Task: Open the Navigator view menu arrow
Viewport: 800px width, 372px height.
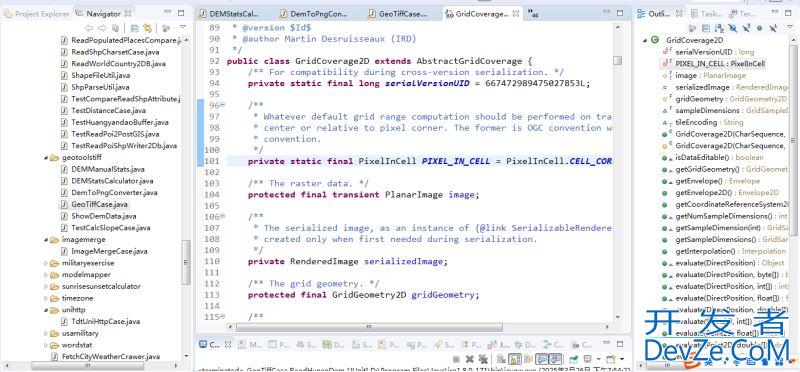Action: 183,28
